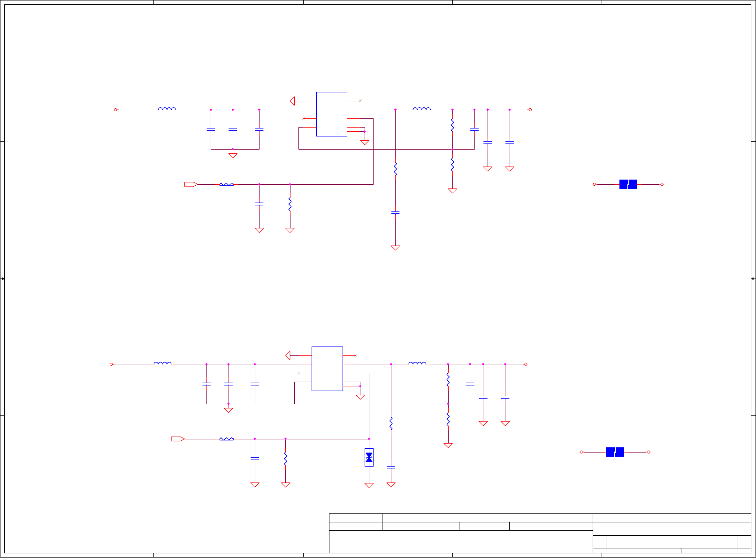
Task: Click the output terminal circle of upper circuit
Action: [x=530, y=110]
